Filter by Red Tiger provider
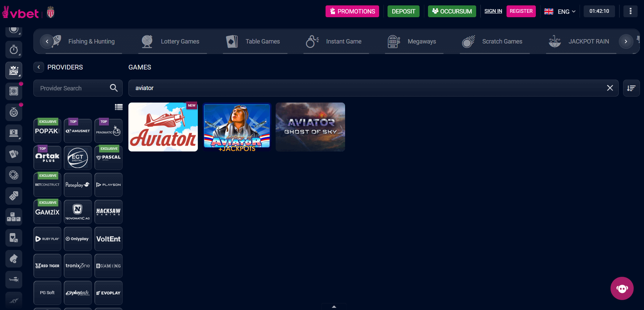Screen dimensions: 644x310 pyautogui.click(x=48, y=266)
